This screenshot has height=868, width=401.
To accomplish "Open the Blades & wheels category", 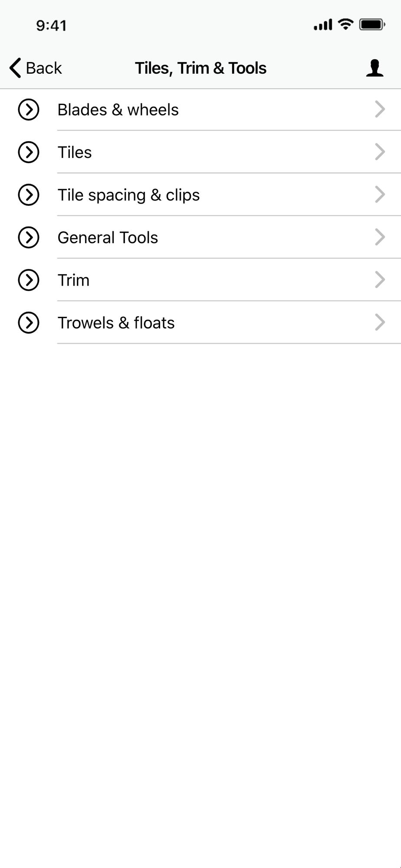I will coord(200,110).
